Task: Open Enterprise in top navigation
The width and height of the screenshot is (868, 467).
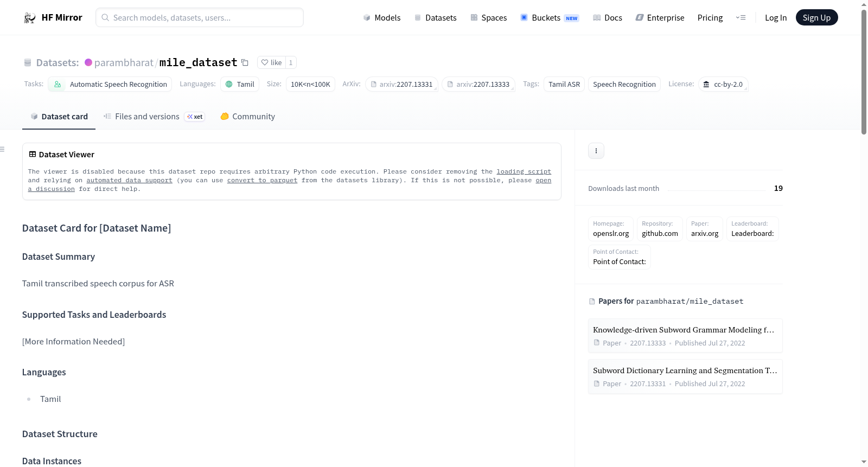Action: tap(660, 18)
